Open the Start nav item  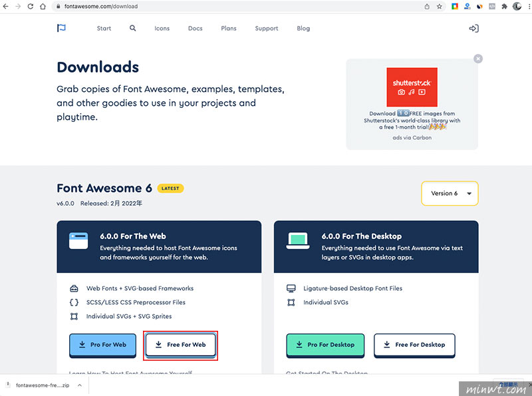click(x=104, y=29)
